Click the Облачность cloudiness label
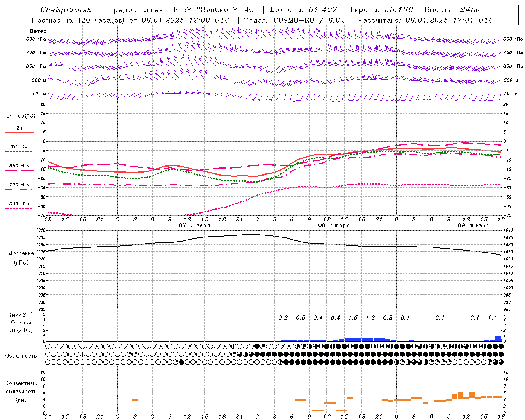Viewport: 525px width, 420px height. pyautogui.click(x=21, y=356)
